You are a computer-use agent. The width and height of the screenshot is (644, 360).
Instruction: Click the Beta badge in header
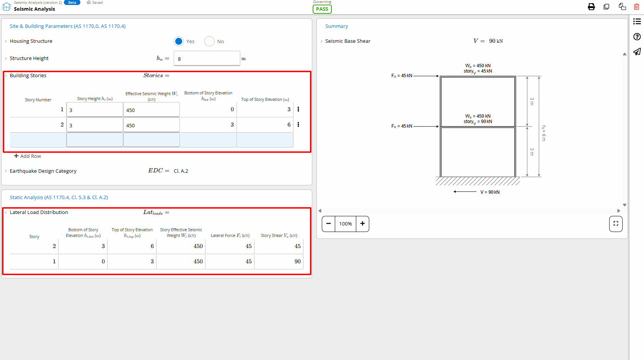coord(72,2)
